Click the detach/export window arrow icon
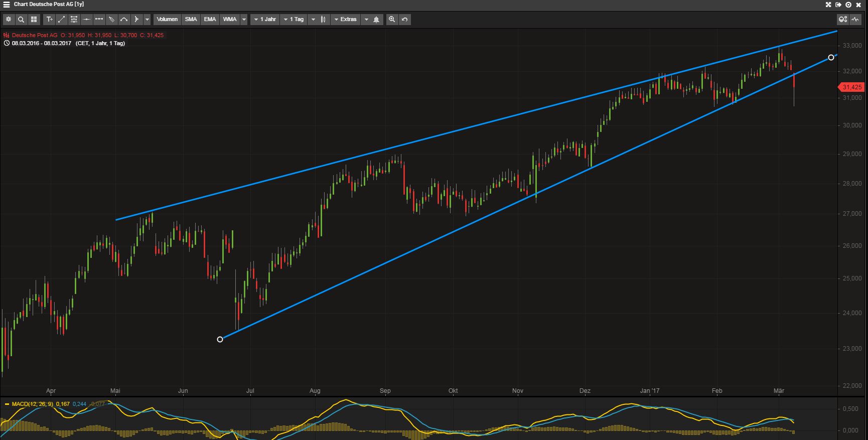 pos(838,5)
